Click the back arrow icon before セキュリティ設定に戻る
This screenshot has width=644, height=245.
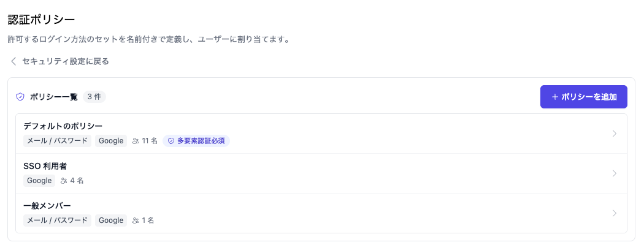click(13, 62)
